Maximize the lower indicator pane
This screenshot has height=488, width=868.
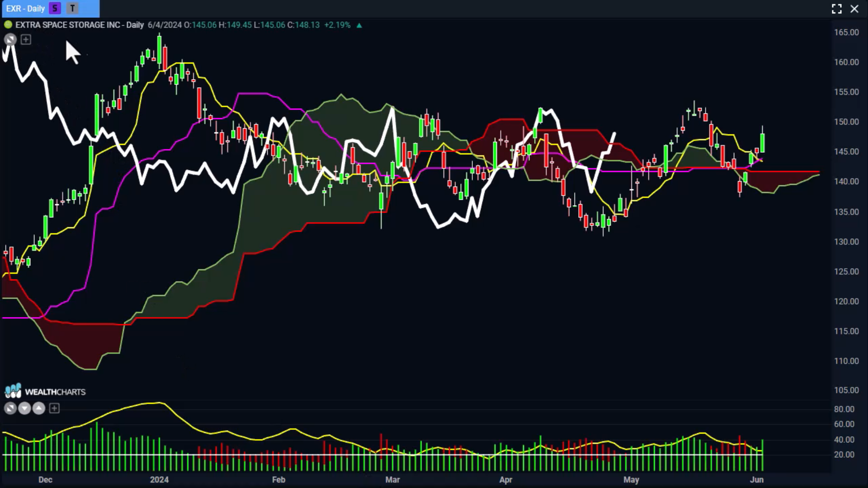tap(10, 408)
